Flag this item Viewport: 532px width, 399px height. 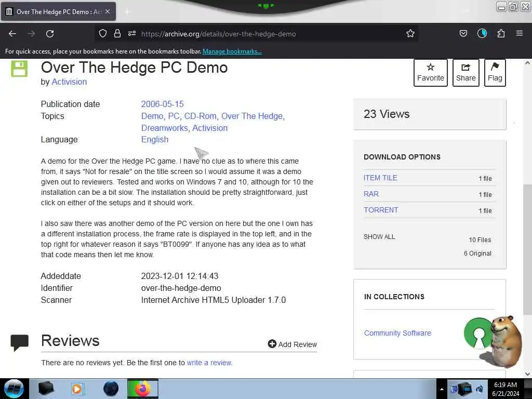pyautogui.click(x=495, y=73)
